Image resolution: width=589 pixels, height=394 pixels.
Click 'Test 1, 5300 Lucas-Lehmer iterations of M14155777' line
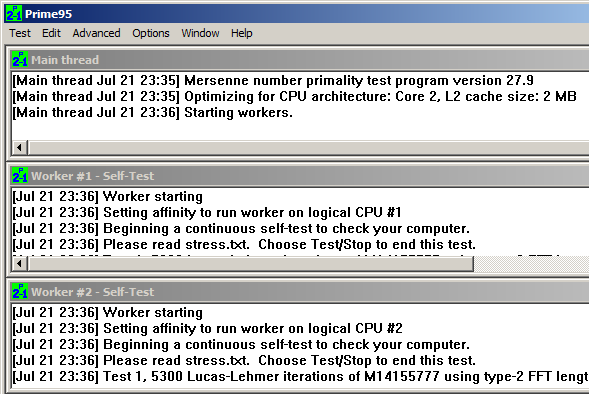pos(301,376)
